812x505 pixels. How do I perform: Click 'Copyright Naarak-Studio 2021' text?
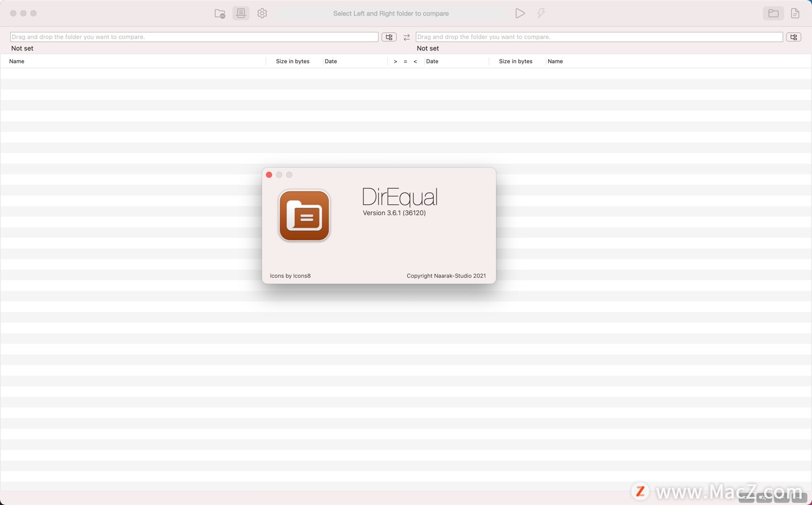[446, 276]
